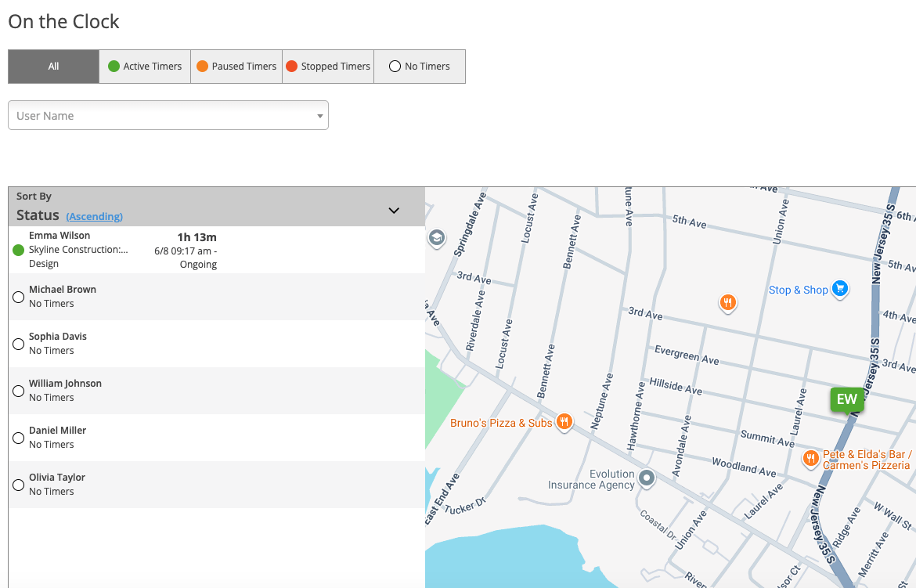Click the empty circle in No Timers tab
This screenshot has height=588, width=916.
[x=395, y=67]
